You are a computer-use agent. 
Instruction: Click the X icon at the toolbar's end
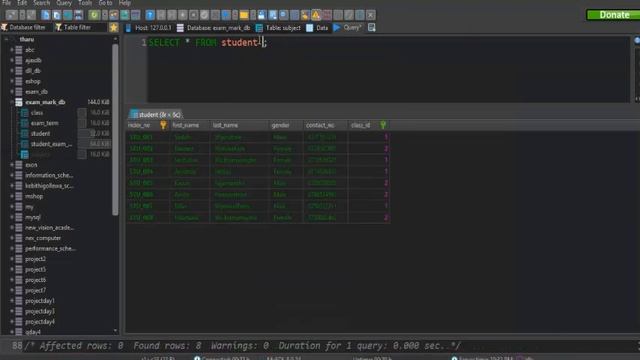click(370, 15)
